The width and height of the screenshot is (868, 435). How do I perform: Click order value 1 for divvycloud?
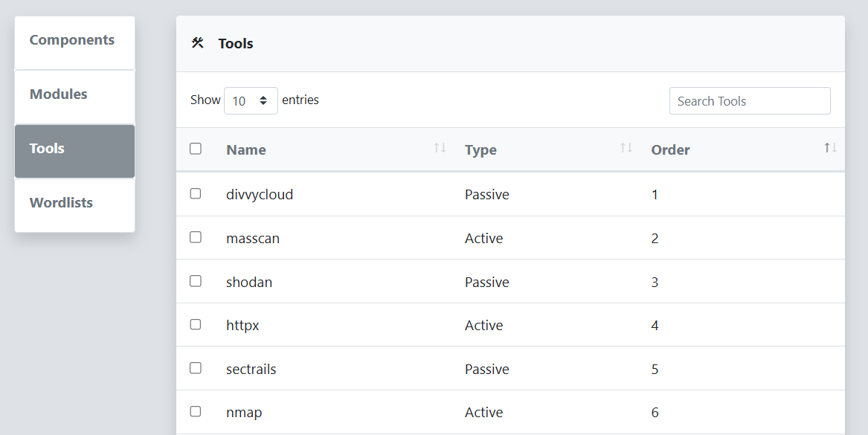click(x=655, y=195)
